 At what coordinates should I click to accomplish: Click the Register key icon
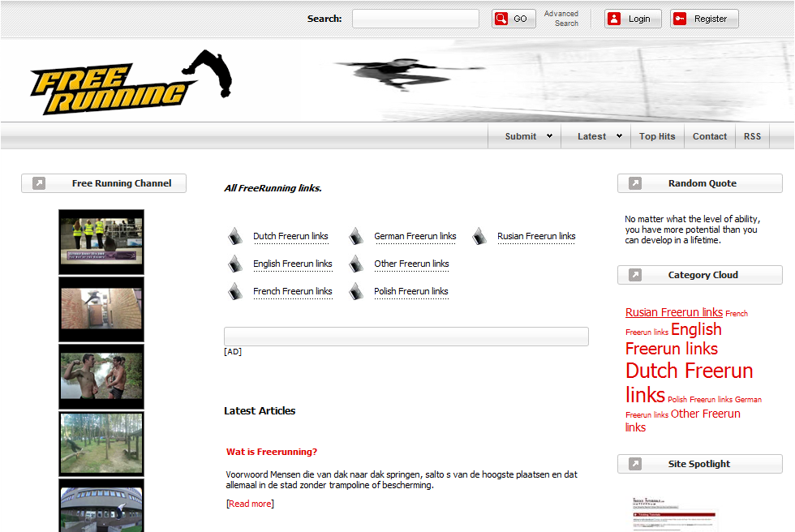coord(680,19)
